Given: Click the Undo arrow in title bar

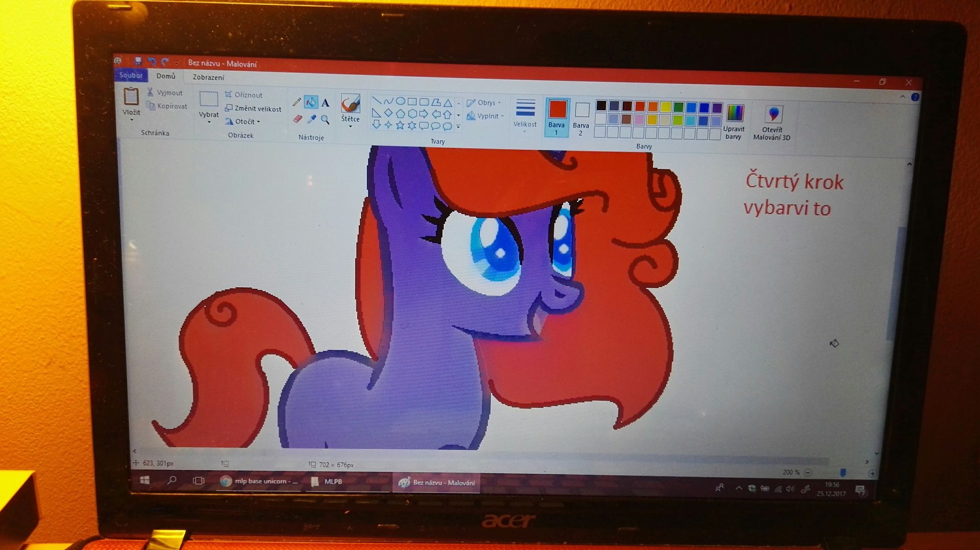Looking at the screenshot, I should [152, 62].
